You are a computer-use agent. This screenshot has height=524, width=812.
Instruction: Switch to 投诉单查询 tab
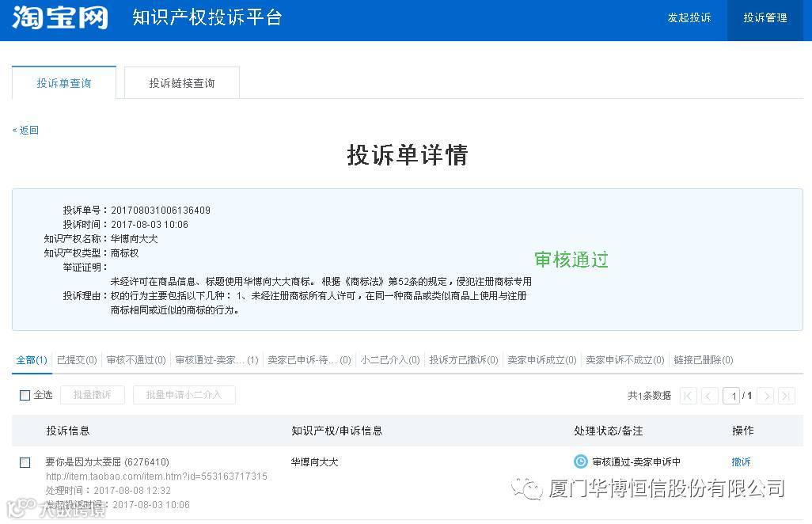point(63,83)
